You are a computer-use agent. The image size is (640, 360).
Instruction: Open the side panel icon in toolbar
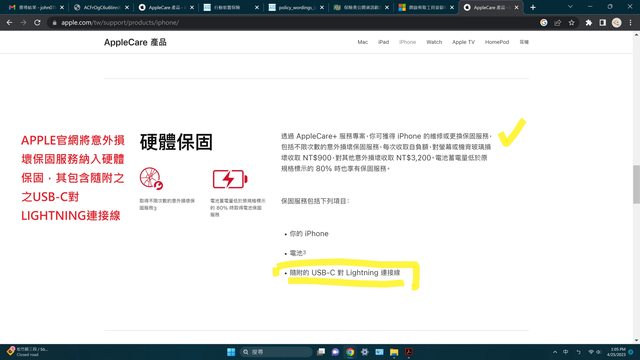(x=602, y=23)
